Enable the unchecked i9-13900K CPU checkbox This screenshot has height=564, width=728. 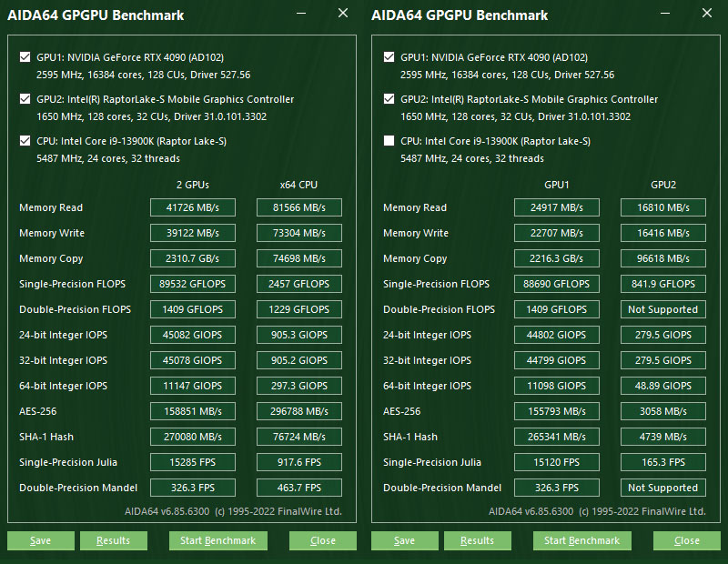click(389, 141)
